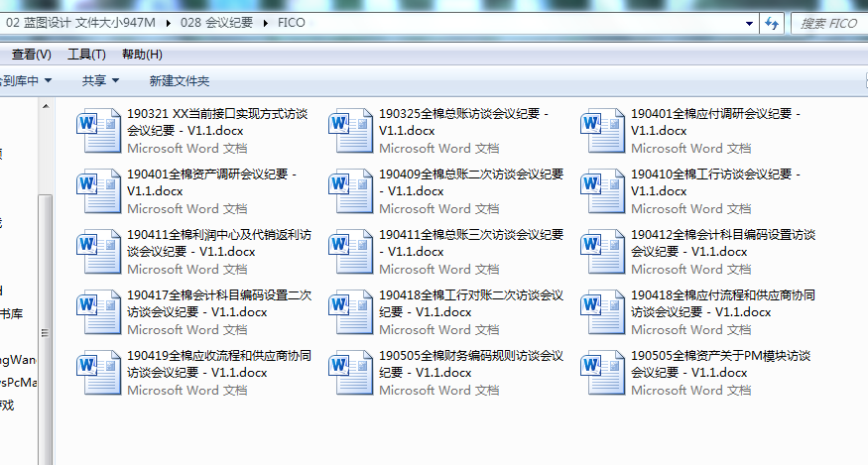Click Word icon of 190505全棉资产关于PM模块访谈
The image size is (868, 465).
602,373
